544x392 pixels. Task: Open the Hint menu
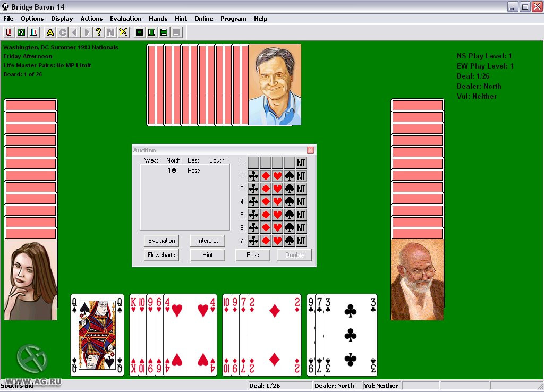coord(181,19)
